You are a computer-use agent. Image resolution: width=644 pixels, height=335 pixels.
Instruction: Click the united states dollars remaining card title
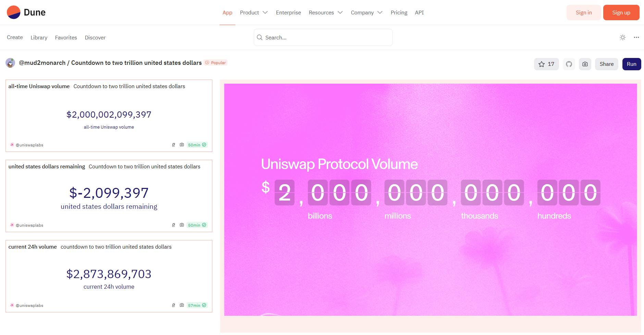pyautogui.click(x=47, y=167)
